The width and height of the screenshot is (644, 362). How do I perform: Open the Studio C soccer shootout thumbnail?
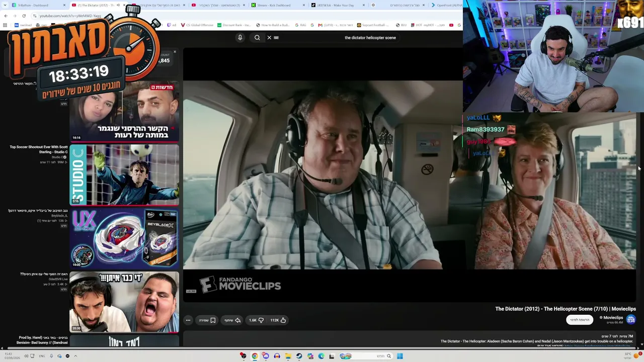tap(124, 175)
